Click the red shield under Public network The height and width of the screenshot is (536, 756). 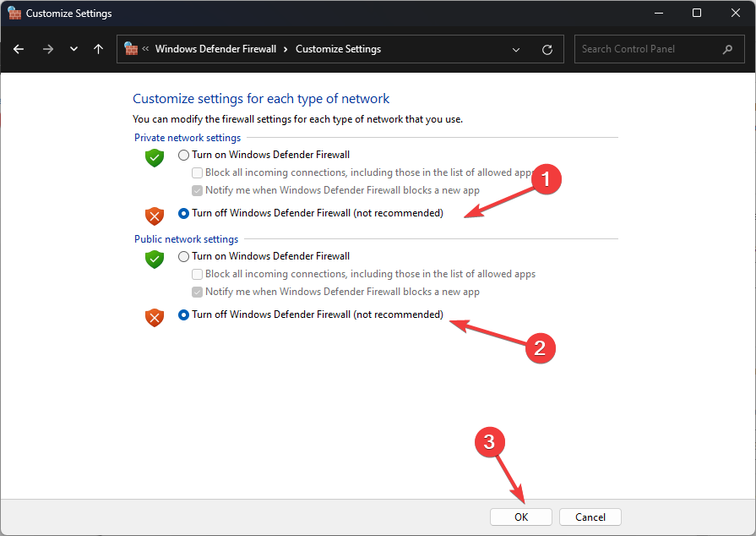pos(155,317)
